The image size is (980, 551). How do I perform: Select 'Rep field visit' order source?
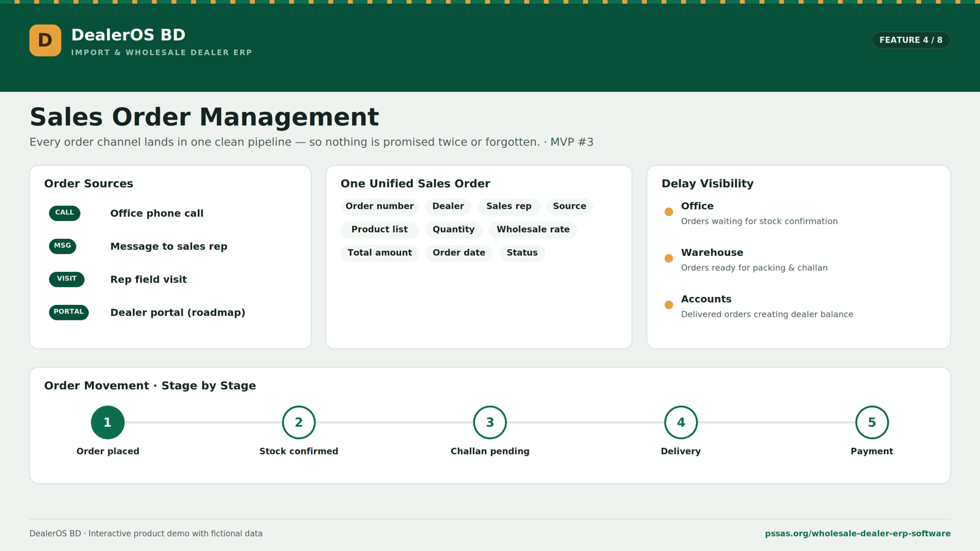pos(148,279)
